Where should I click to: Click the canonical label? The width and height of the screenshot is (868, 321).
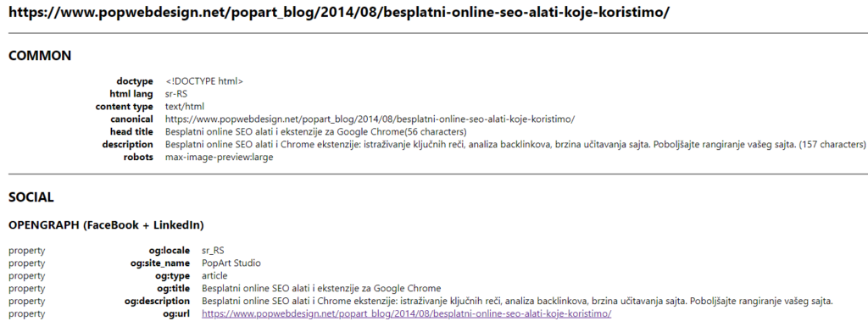(131, 119)
